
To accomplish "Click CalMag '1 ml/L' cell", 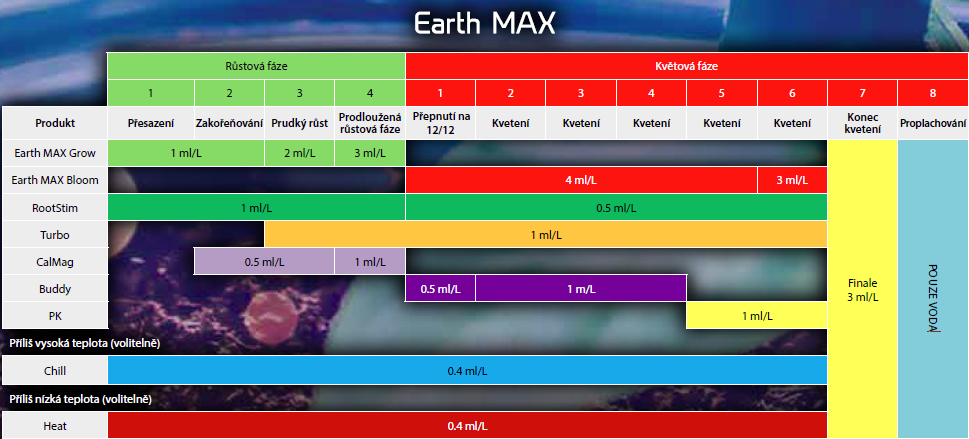I will click(x=370, y=262).
